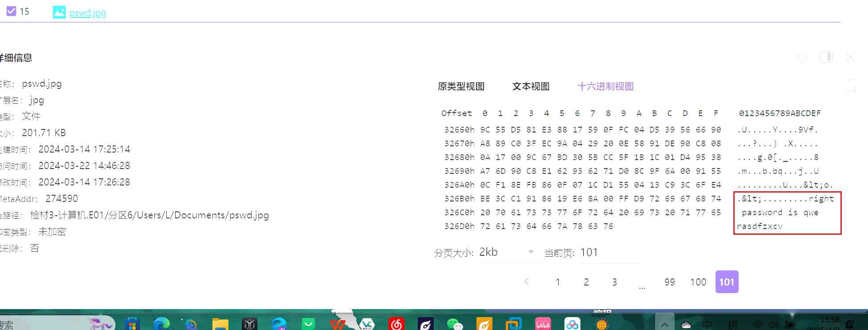Switch to the 原类型视图 tab
Viewport: 868px width, 330px height.
(x=461, y=86)
